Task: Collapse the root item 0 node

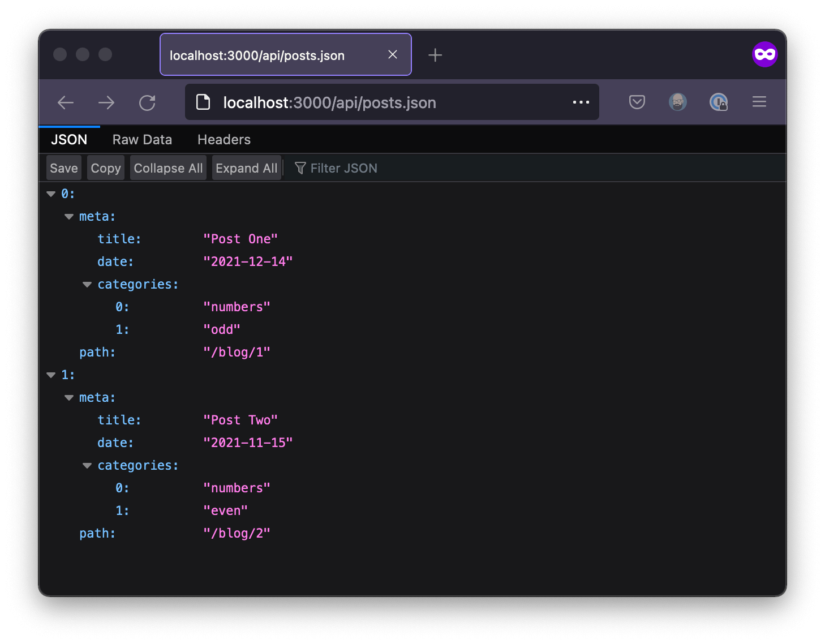Action: click(51, 194)
